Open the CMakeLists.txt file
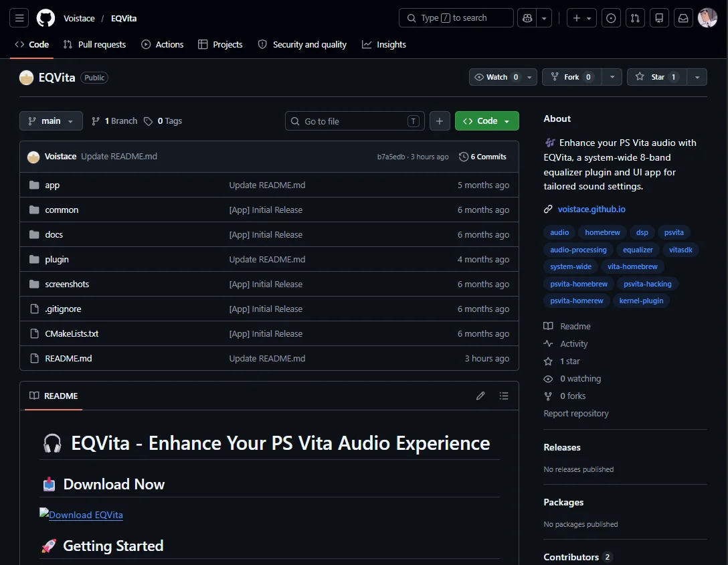 (72, 333)
